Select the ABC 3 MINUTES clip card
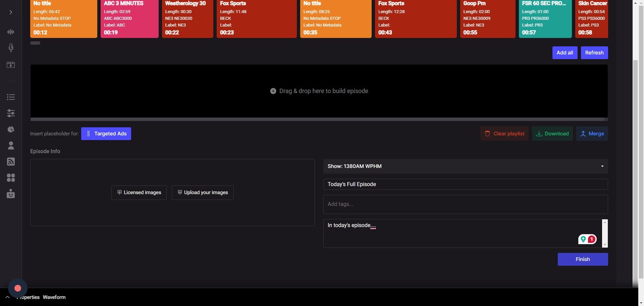644x306 pixels. click(129, 18)
